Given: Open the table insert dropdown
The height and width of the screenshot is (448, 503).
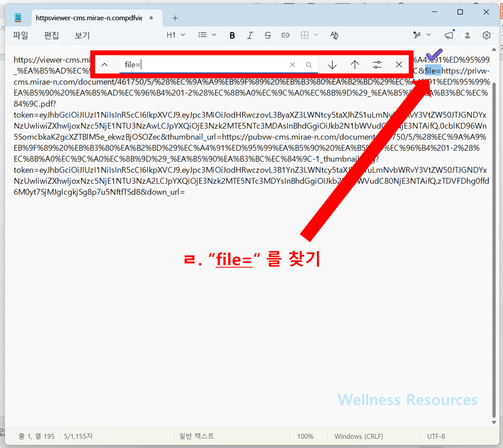Looking at the screenshot, I should pyautogui.click(x=309, y=35).
